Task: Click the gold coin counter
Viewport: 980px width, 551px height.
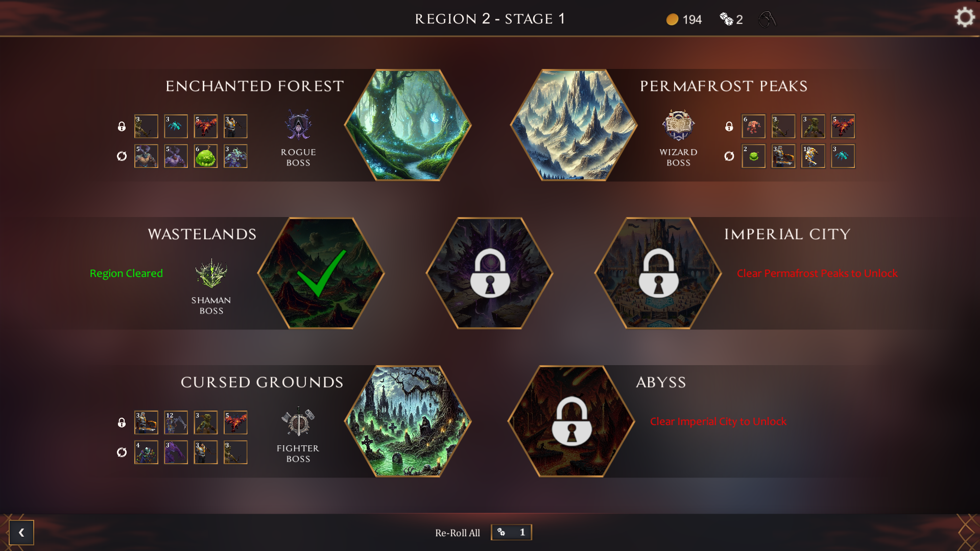Action: [x=684, y=19]
